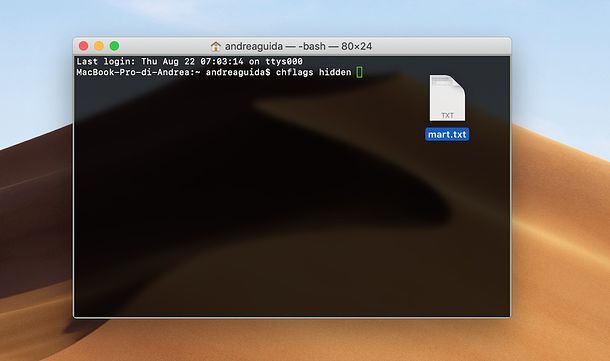Click the home folder icon in title bar
This screenshot has height=361, width=610.
click(216, 47)
